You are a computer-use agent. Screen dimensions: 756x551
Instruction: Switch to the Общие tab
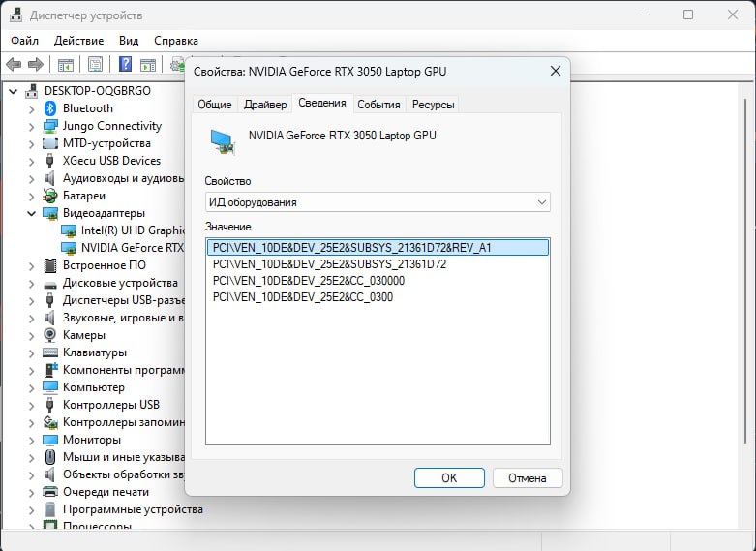click(215, 105)
